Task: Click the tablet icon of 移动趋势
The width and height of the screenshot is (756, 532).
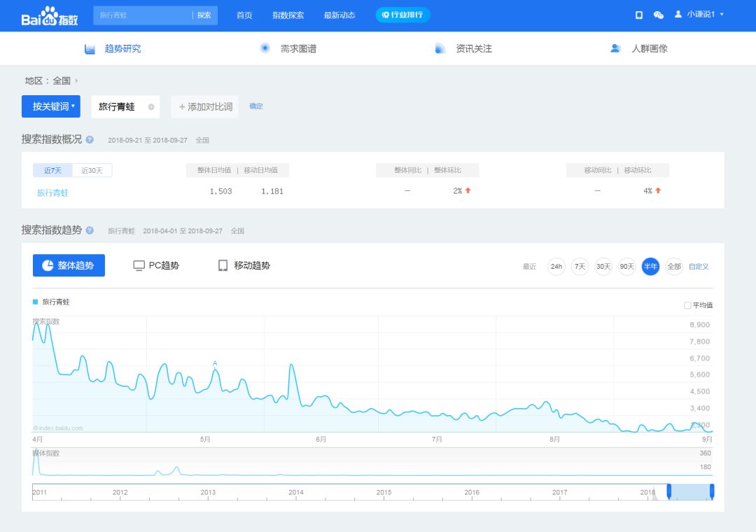Action: (223, 266)
